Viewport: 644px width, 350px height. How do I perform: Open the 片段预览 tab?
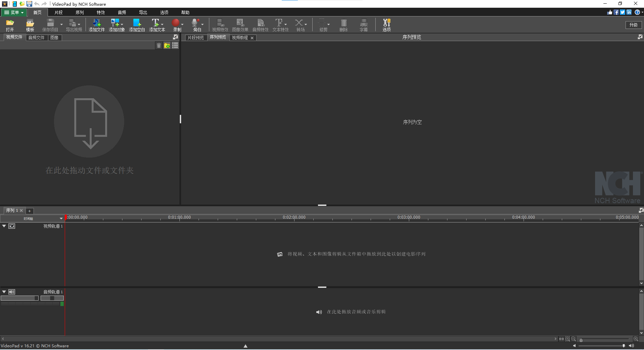196,38
